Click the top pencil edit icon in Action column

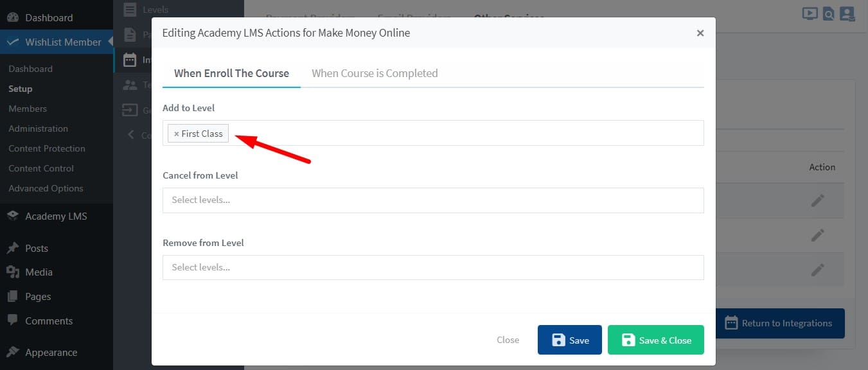pyautogui.click(x=817, y=200)
